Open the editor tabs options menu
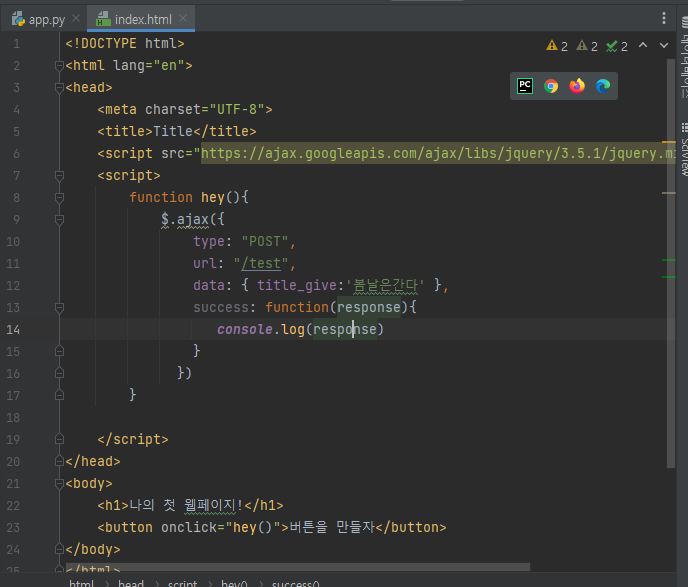 664,18
